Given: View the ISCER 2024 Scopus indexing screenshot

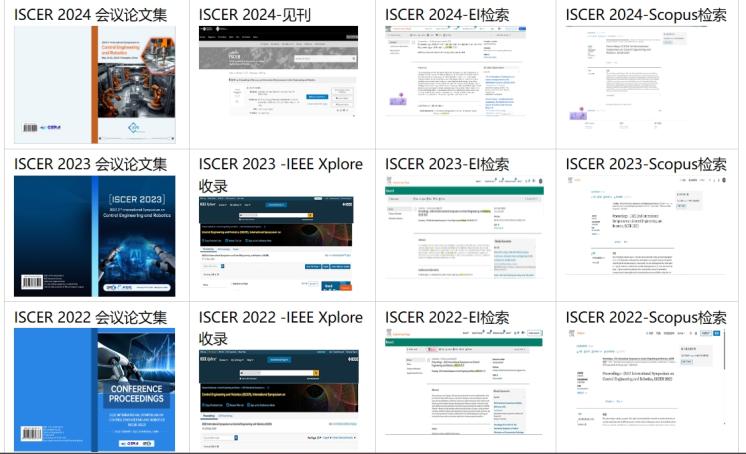Looking at the screenshot, I should pyautogui.click(x=638, y=76).
